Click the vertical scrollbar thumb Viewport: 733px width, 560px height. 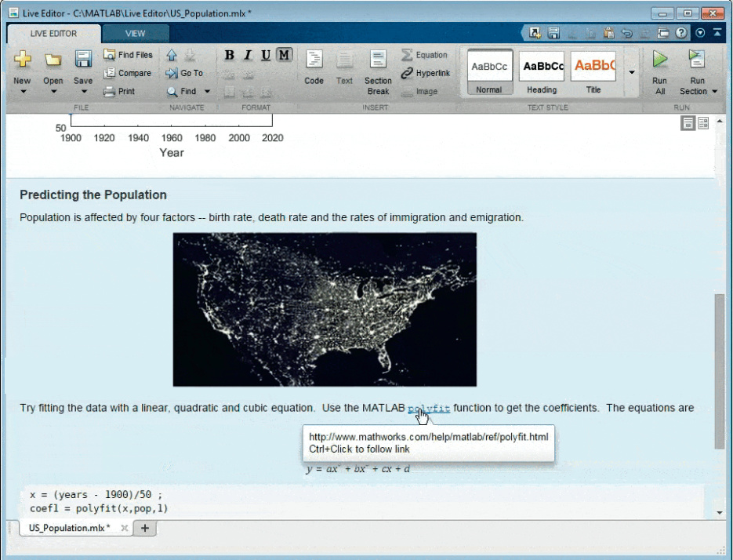[x=719, y=369]
